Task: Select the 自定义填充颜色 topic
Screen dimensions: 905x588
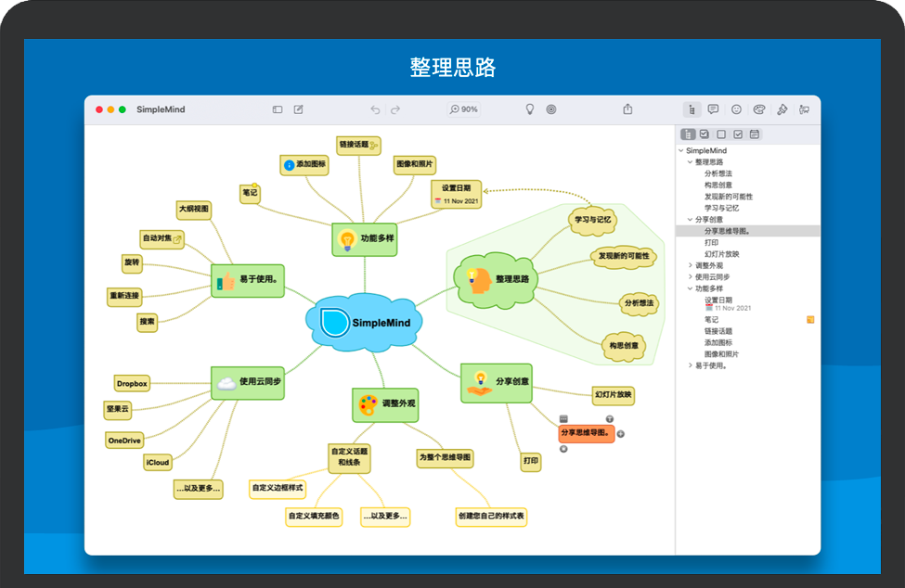Action: [x=314, y=516]
